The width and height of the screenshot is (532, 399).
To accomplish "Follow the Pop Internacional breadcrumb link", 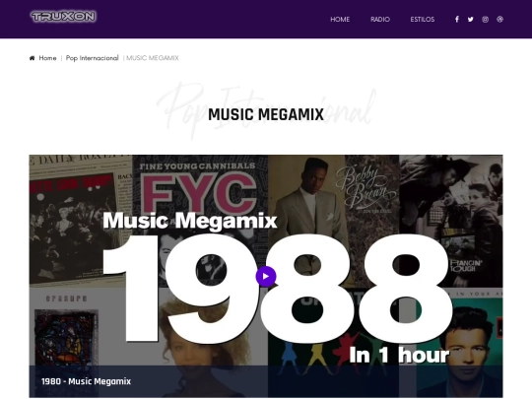I will click(x=92, y=58).
